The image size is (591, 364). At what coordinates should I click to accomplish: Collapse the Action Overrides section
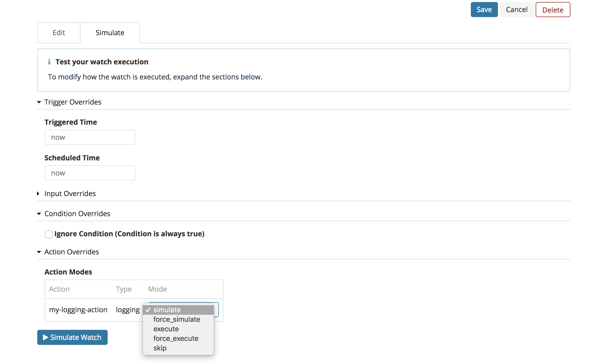point(39,252)
